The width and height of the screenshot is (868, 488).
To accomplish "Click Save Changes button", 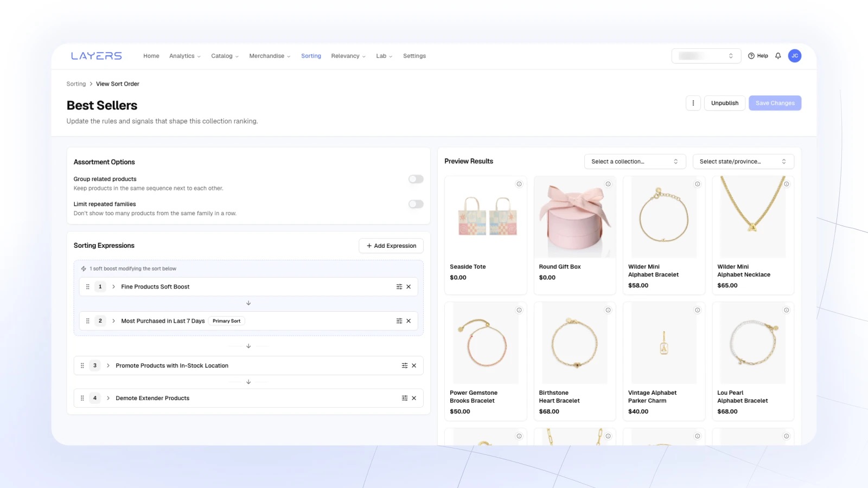I will (775, 103).
